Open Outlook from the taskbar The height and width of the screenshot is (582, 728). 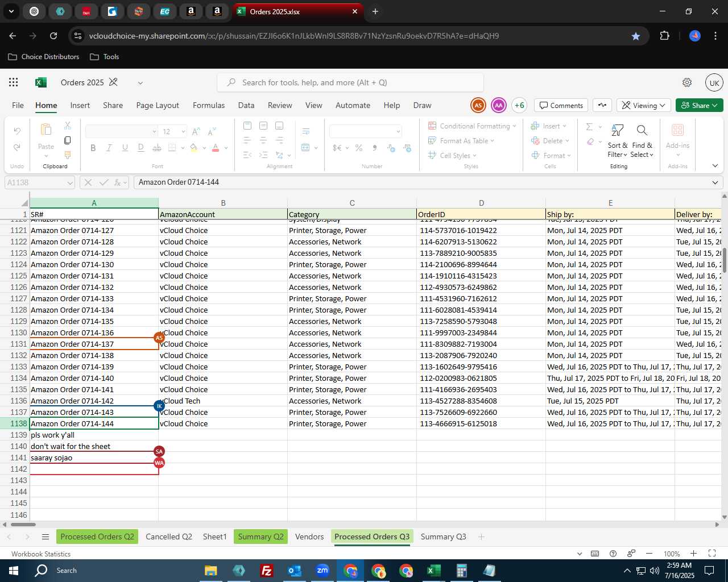295,571
